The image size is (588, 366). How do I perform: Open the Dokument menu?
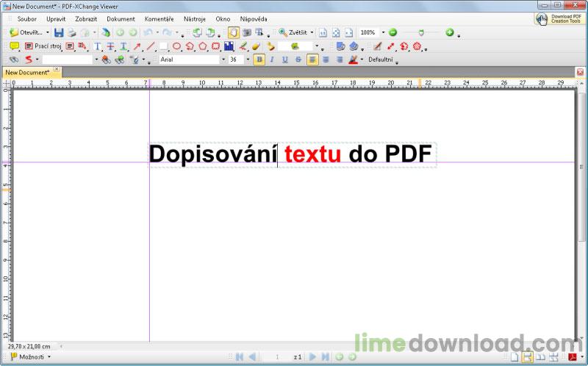(121, 19)
